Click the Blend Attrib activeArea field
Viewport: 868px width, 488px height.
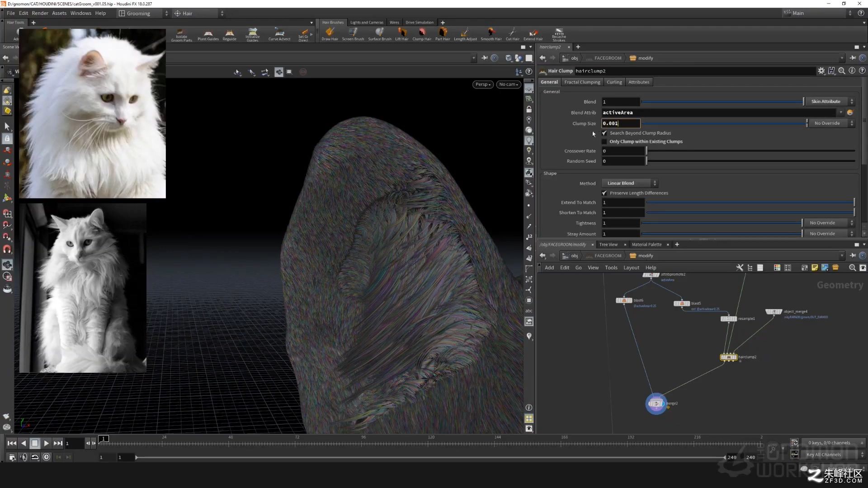[719, 113]
